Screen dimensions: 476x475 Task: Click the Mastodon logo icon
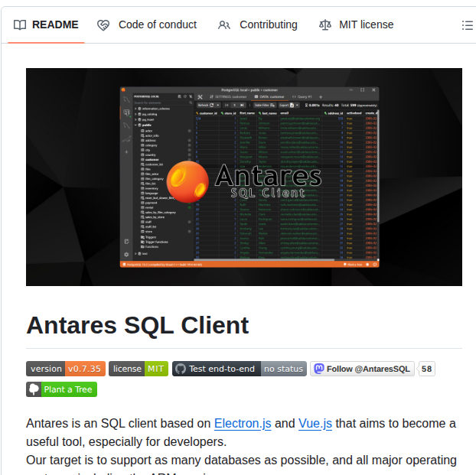click(x=319, y=369)
